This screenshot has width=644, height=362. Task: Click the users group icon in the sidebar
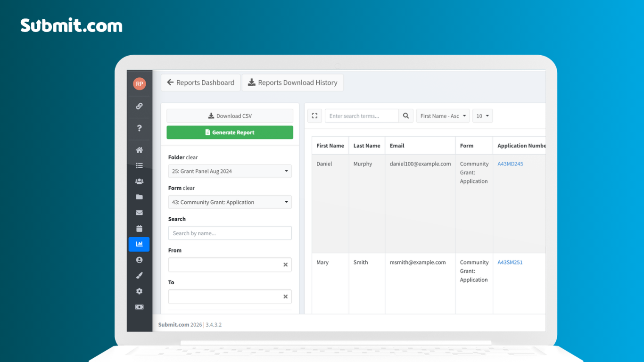point(139,181)
